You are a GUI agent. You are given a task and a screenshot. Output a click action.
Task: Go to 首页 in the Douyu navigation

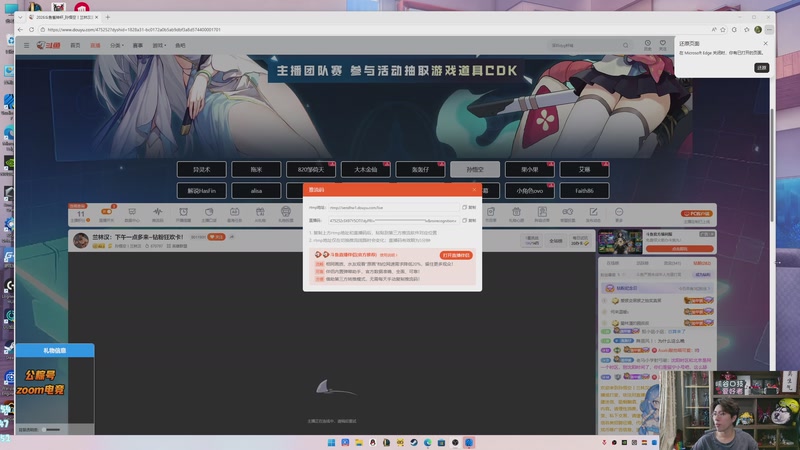click(x=75, y=45)
